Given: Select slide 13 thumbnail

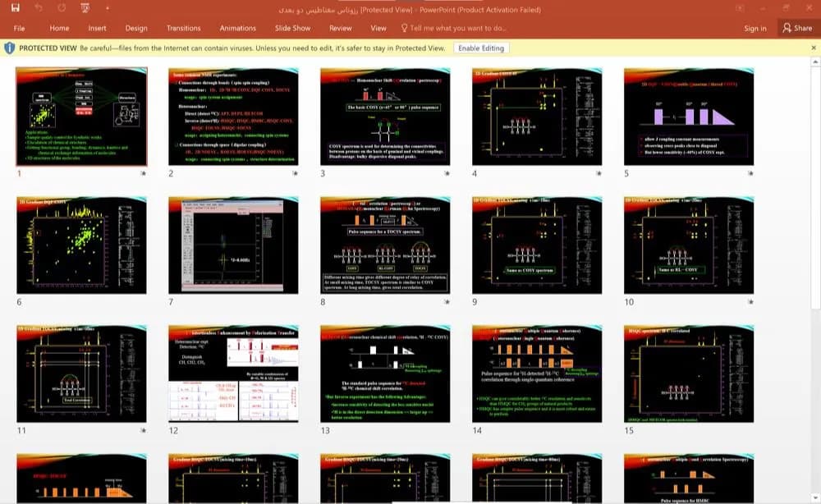Looking at the screenshot, I should (385, 373).
